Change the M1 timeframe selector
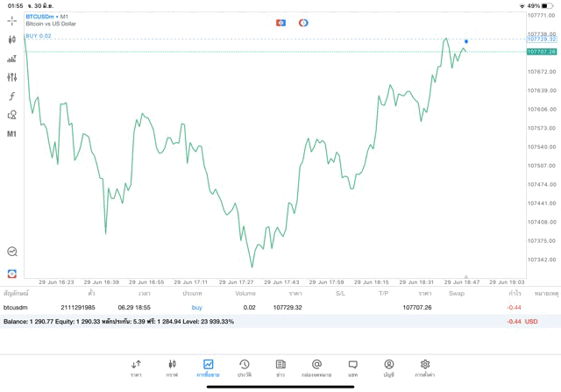The height and width of the screenshot is (392, 561). (12, 134)
